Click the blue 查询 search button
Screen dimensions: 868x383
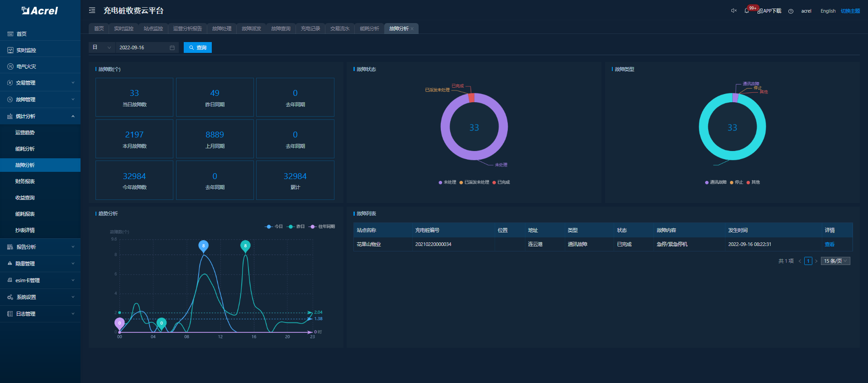[197, 47]
